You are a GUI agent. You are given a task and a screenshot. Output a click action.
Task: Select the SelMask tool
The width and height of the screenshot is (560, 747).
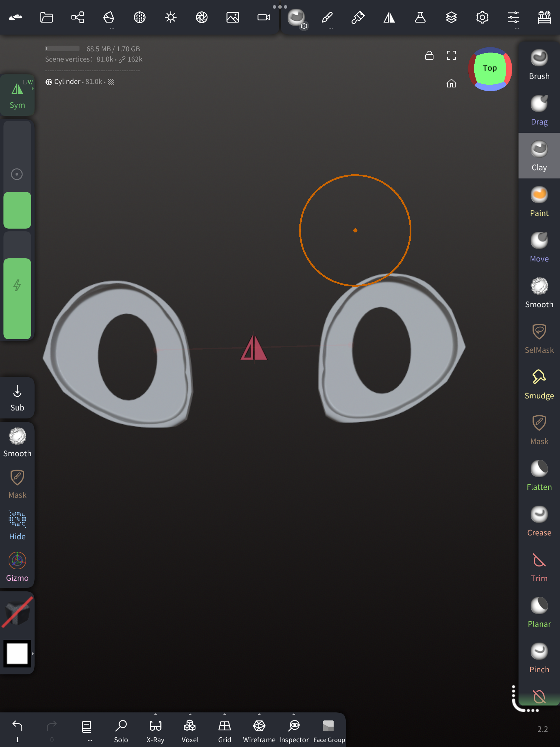(539, 339)
